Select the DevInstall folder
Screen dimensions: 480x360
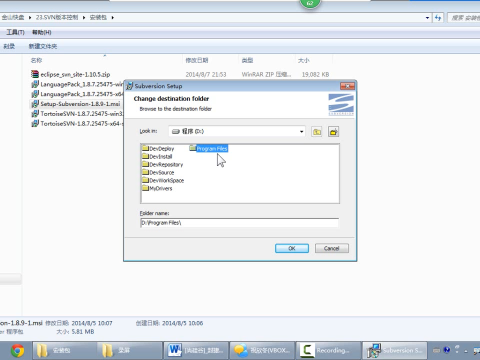pyautogui.click(x=157, y=156)
